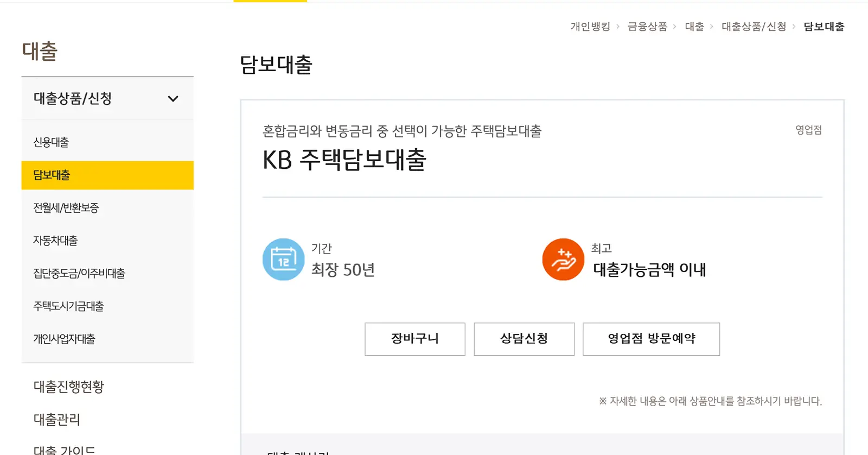Click the KB 주택담보대출 product title
The width and height of the screenshot is (868, 455).
coord(344,160)
